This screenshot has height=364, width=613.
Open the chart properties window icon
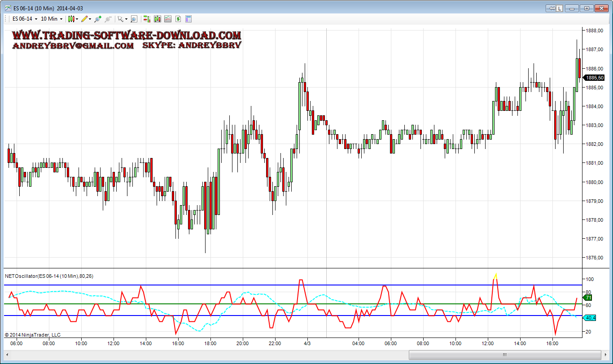[188, 19]
